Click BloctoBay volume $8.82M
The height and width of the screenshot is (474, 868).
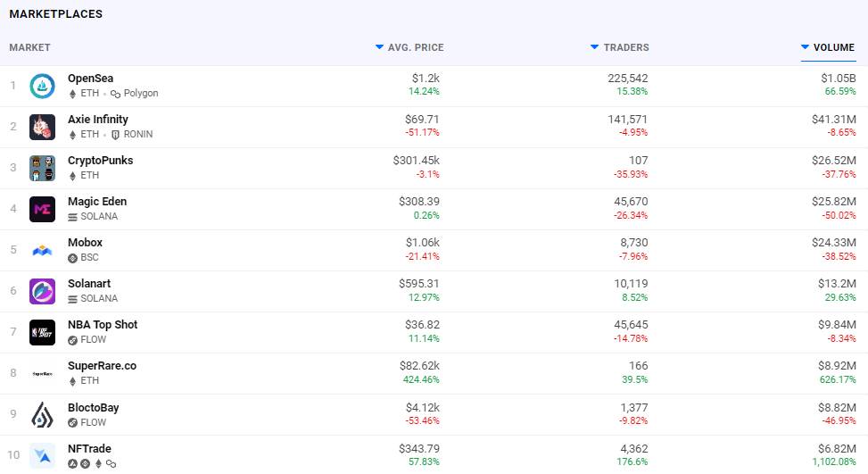click(837, 408)
